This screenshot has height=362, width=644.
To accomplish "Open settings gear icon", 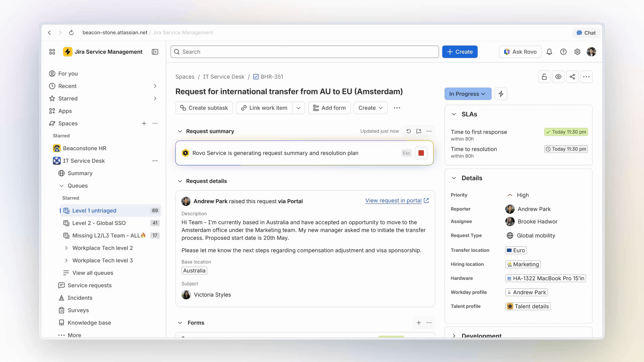I will pos(577,52).
